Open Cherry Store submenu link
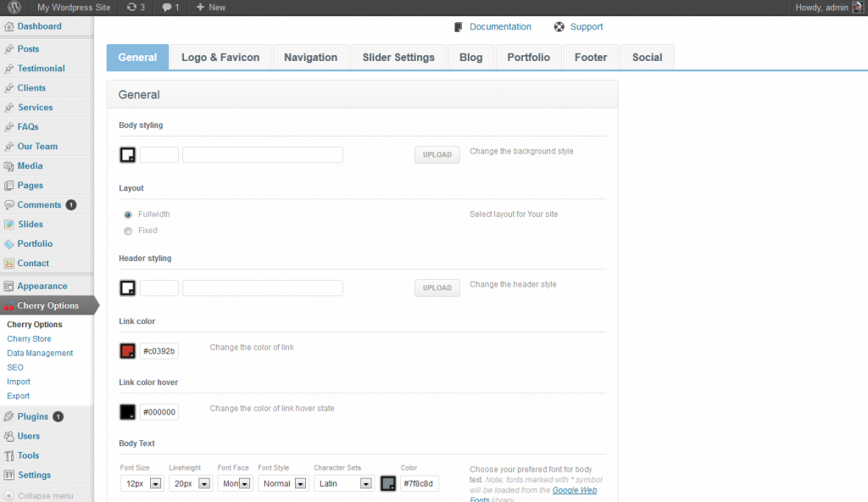The width and height of the screenshot is (868, 502). coord(29,338)
